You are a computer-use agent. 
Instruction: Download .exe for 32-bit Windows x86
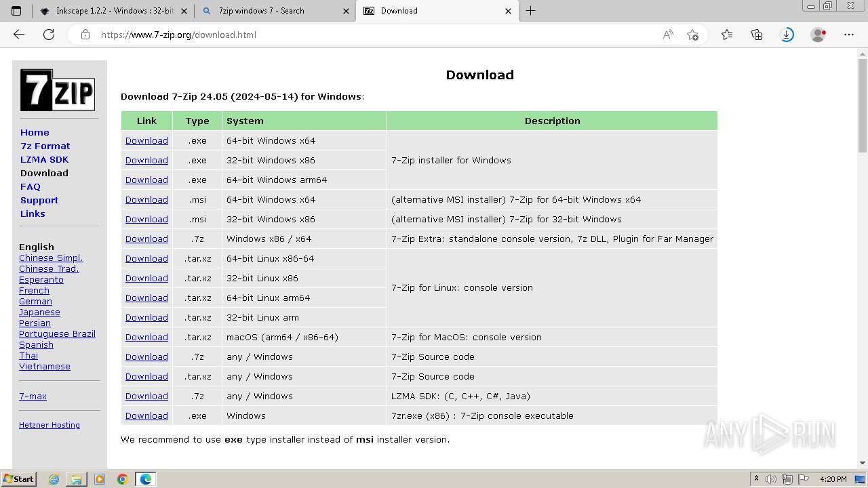[146, 160]
